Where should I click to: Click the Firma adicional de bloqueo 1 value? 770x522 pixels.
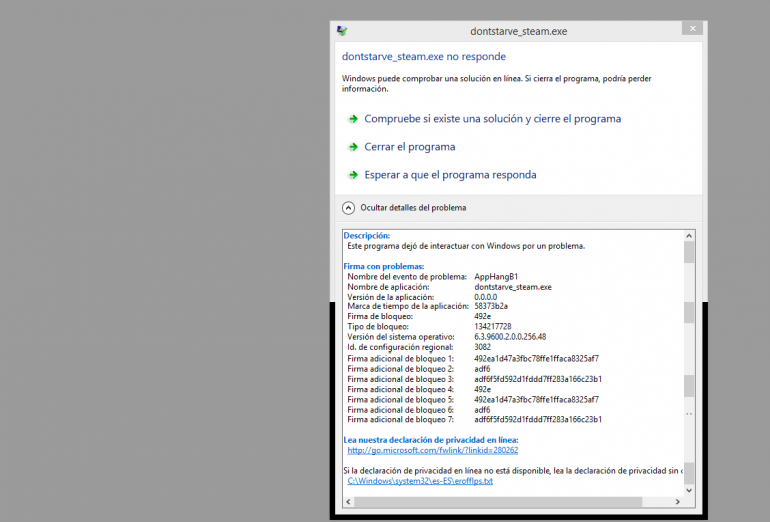tap(536, 359)
